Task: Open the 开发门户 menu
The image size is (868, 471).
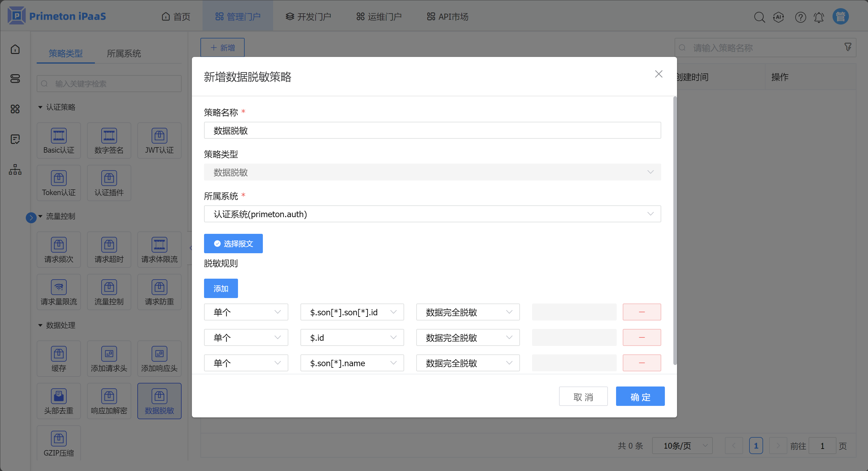Action: click(308, 16)
